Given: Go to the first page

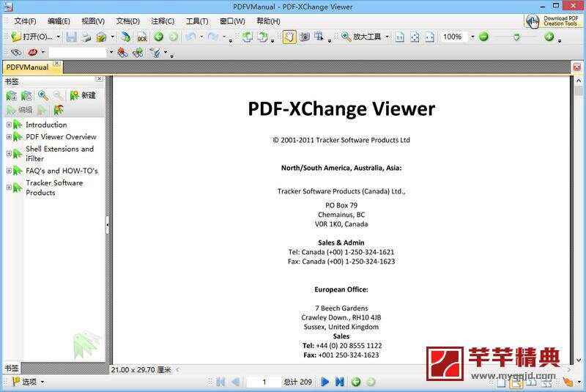Looking at the screenshot, I should (220, 382).
